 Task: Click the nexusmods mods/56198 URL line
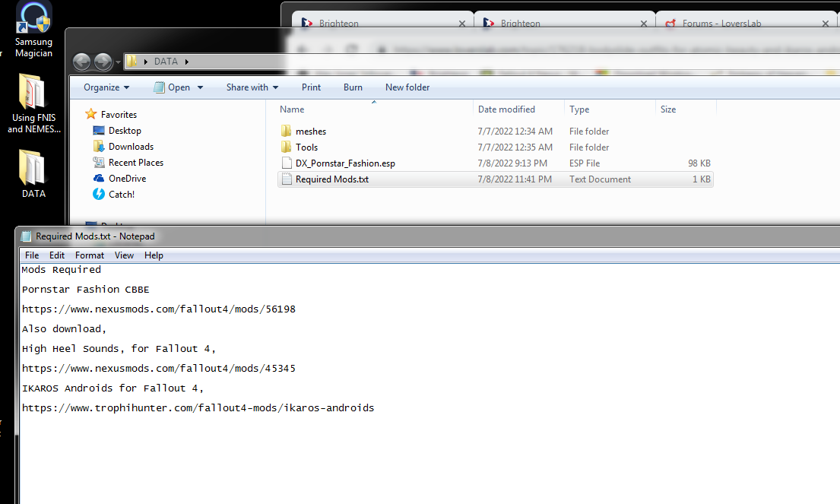(159, 309)
